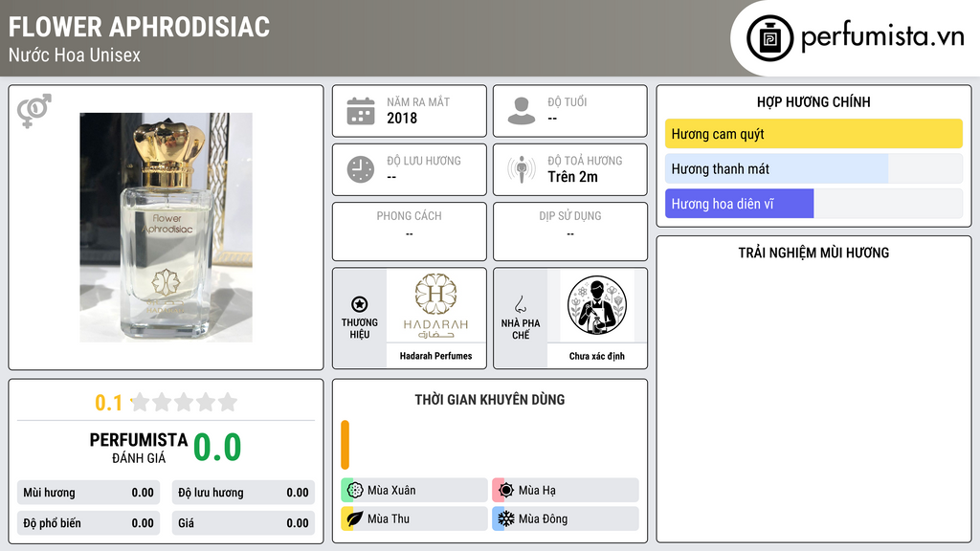
Task: Click the nose icon above Nhà pha chế
Action: [x=520, y=304]
